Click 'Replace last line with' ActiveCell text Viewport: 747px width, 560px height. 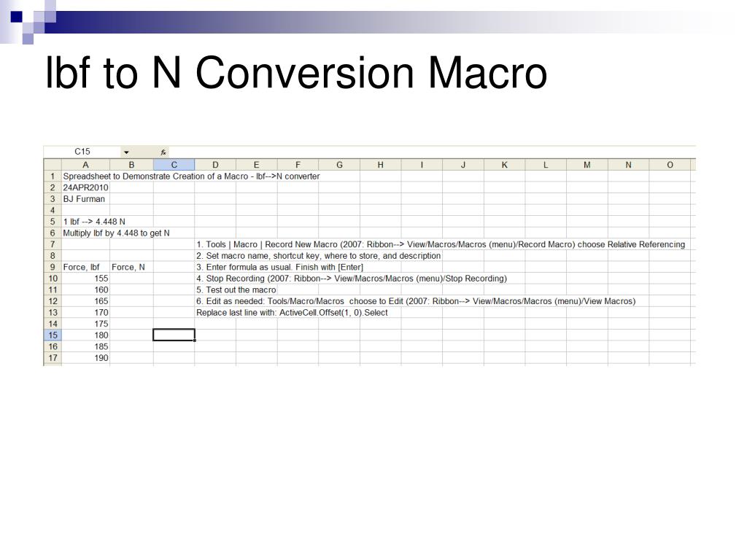click(x=292, y=313)
